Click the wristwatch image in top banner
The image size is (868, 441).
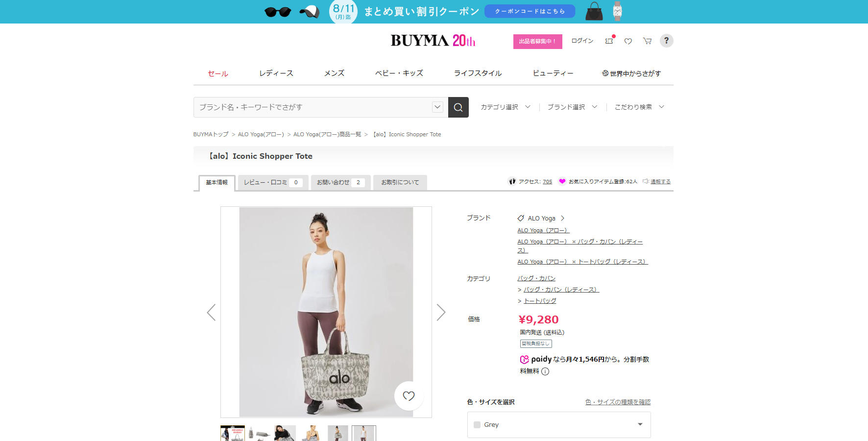coord(617,11)
